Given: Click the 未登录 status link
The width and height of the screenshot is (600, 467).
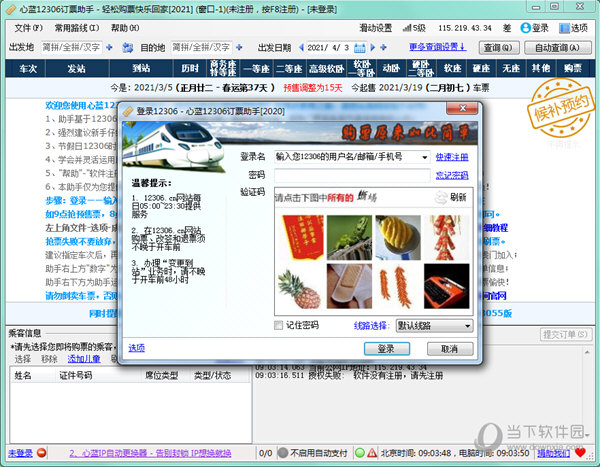Looking at the screenshot, I should 20,453.
